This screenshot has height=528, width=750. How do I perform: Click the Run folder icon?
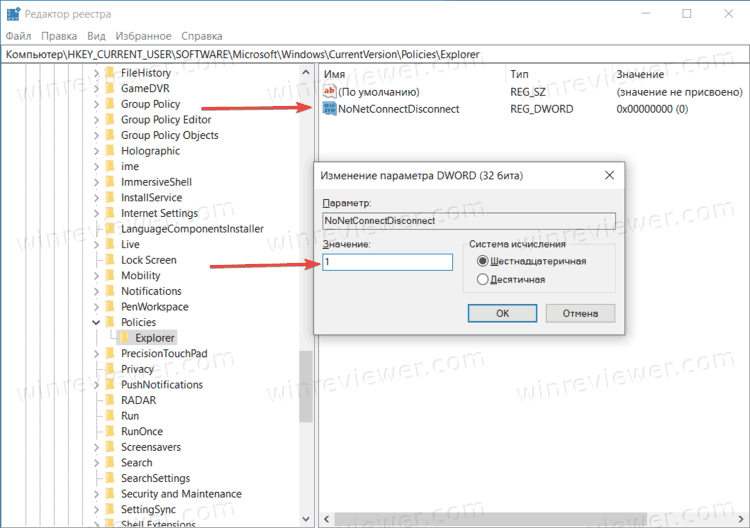(x=110, y=416)
